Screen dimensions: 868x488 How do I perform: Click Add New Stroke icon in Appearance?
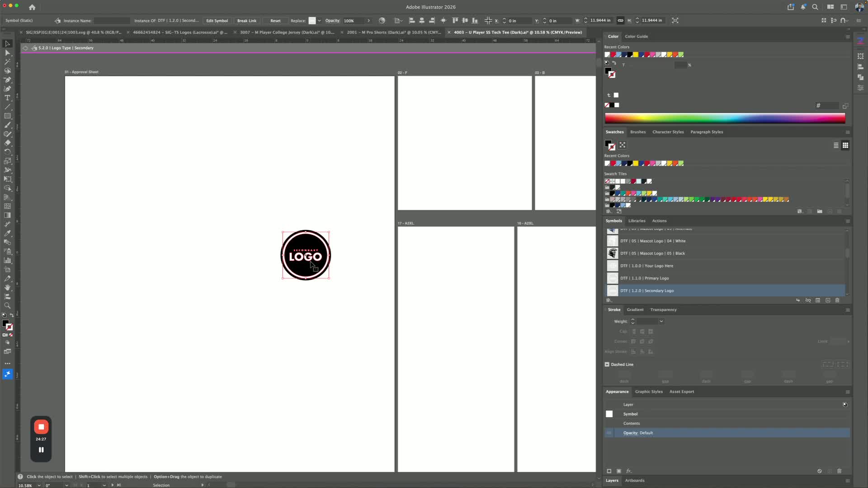609,471
